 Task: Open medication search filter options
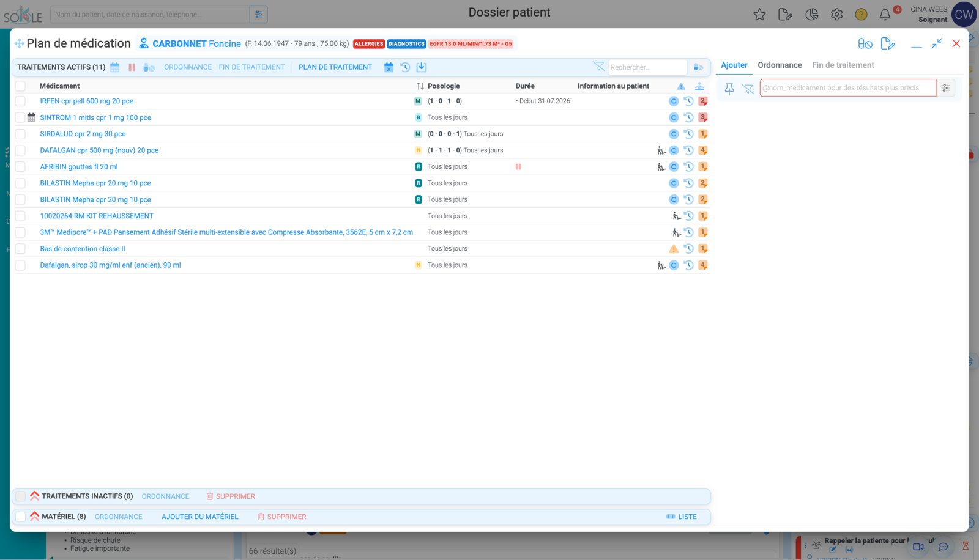(945, 88)
